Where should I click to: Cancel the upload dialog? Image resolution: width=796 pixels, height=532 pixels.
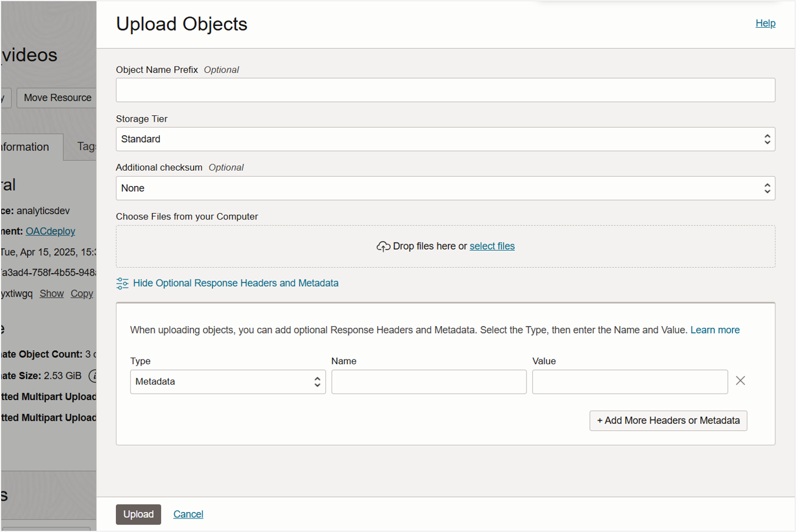(188, 514)
